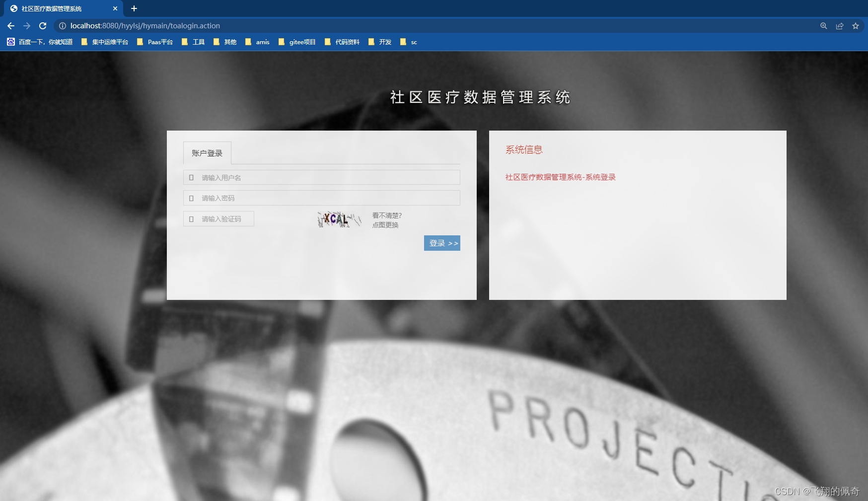Viewport: 868px width, 501px height.
Task: Click 看不清楚? 点图更换 text
Action: (x=387, y=220)
